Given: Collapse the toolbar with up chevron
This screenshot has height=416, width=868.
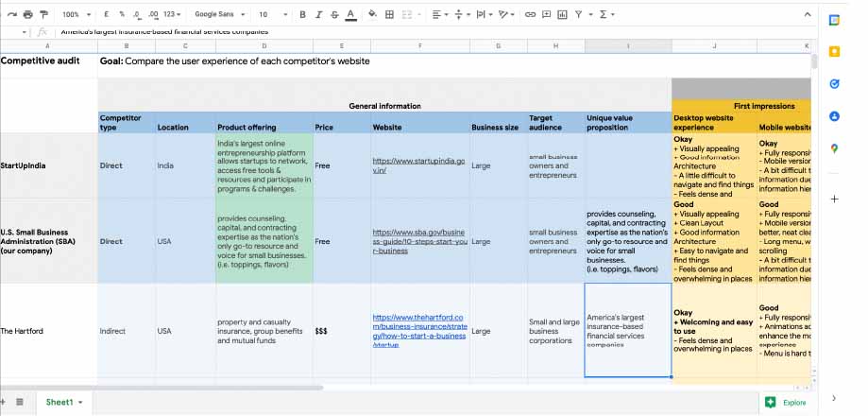Looking at the screenshot, I should click(x=808, y=14).
